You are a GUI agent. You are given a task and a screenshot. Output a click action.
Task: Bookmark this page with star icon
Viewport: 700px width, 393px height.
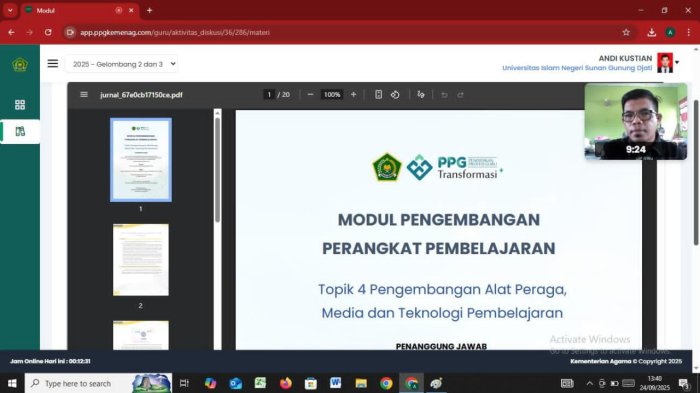pyautogui.click(x=626, y=32)
